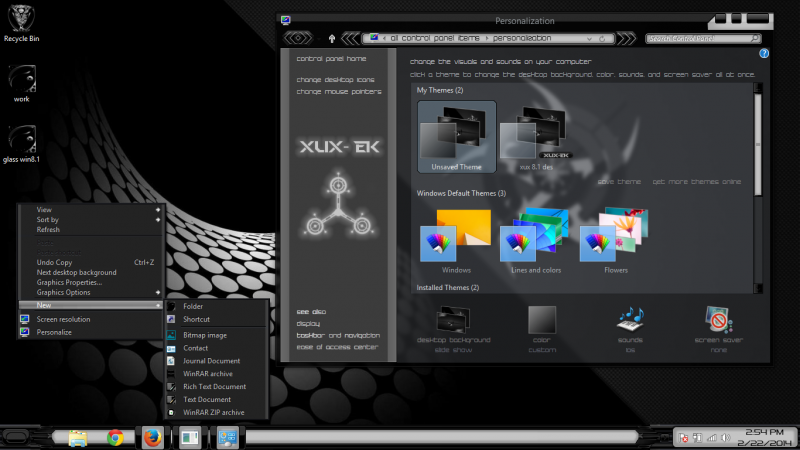This screenshot has width=800, height=450.
Task: Apply the Windows default theme
Action: tap(456, 241)
